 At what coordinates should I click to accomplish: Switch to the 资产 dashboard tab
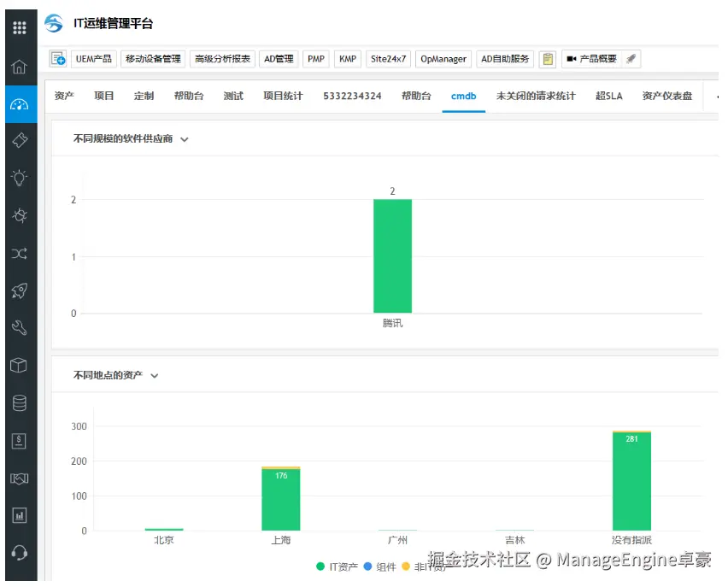pyautogui.click(x=64, y=97)
